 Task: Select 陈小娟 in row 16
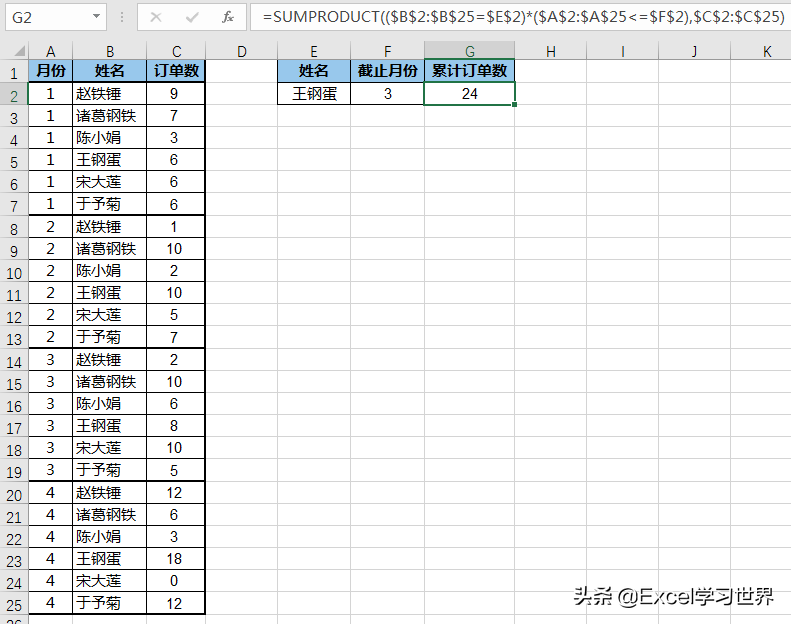109,404
